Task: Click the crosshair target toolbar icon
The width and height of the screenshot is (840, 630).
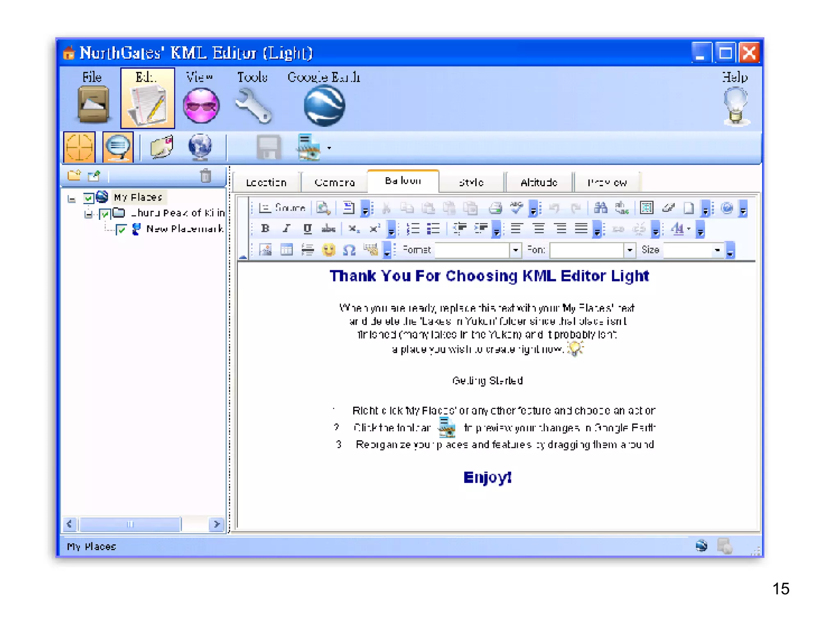Action: [x=79, y=147]
